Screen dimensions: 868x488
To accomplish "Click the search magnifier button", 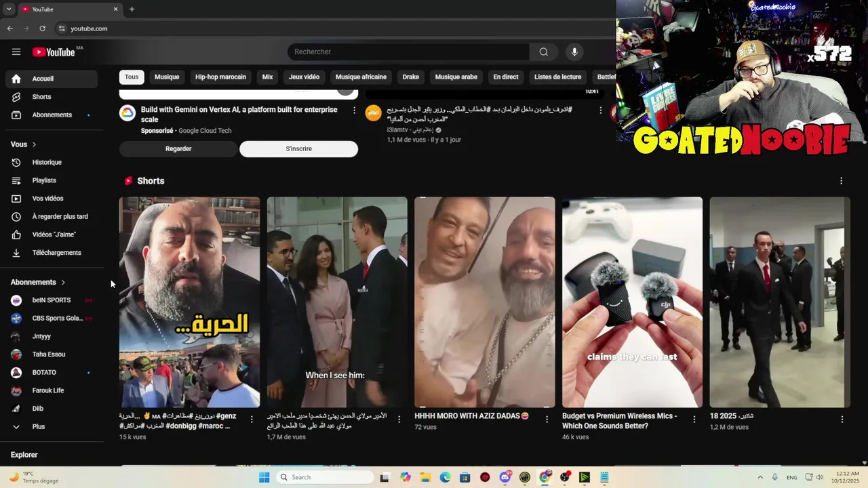I will coord(544,52).
